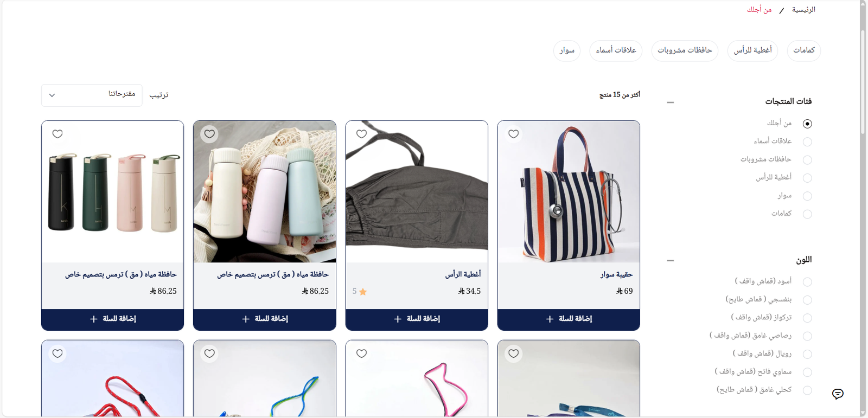Click heart on red lanyard product card
This screenshot has width=868, height=418.
coord(58,353)
